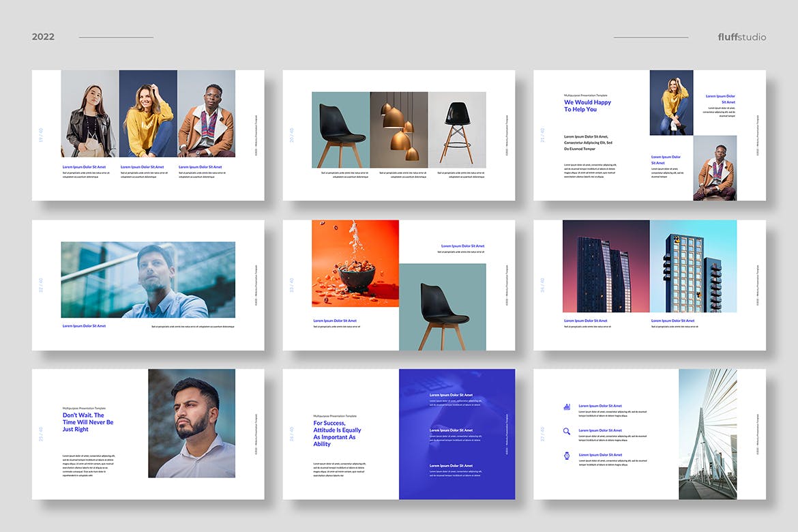Select the wide photo of man looking up

click(x=148, y=280)
